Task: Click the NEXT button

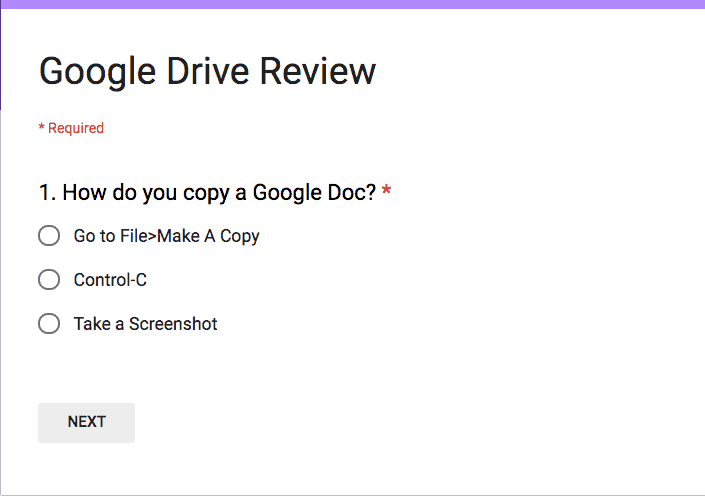Action: tap(86, 423)
